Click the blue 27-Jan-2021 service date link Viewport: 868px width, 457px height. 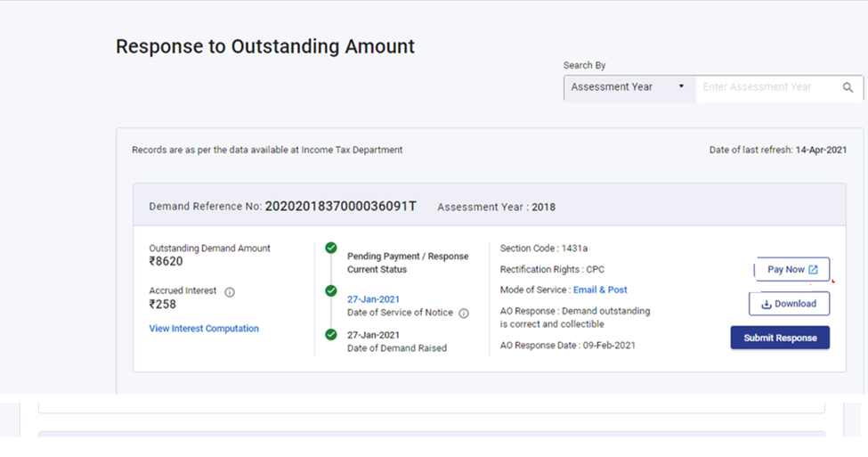[x=373, y=299]
